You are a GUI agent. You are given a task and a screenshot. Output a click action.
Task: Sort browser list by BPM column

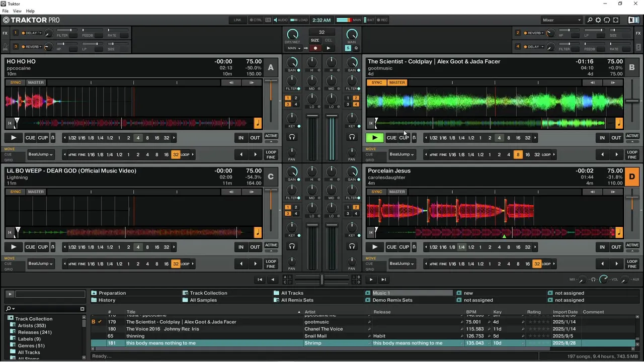coord(471,312)
